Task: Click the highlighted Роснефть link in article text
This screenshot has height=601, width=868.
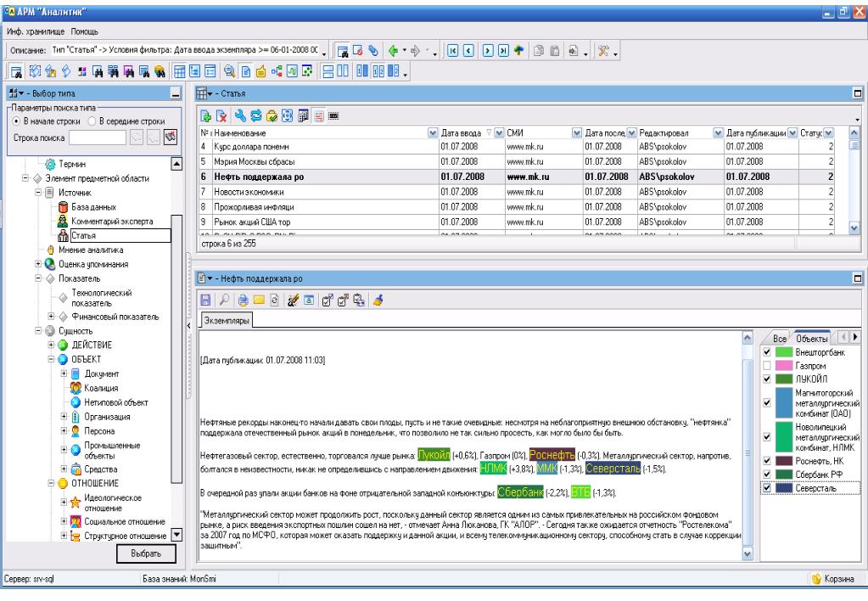Action: pos(552,455)
